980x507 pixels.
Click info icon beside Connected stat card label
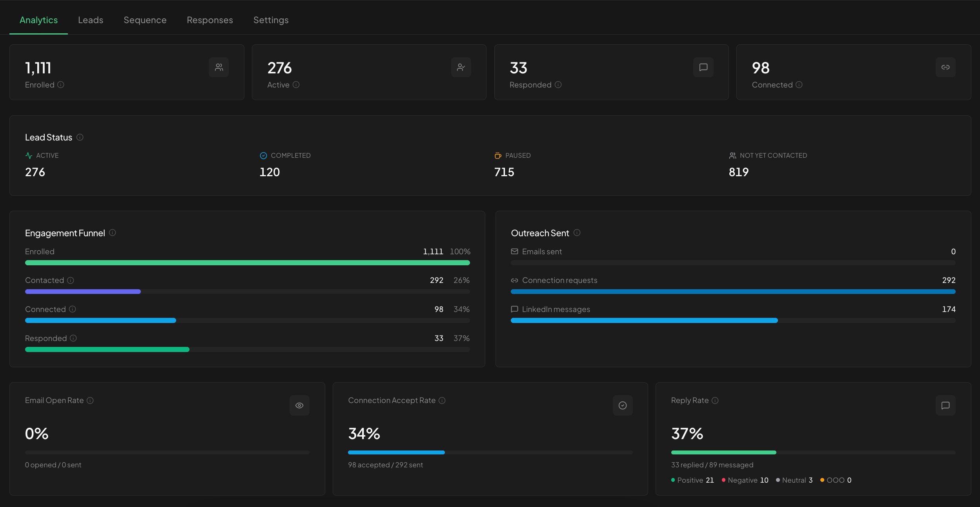[799, 85]
